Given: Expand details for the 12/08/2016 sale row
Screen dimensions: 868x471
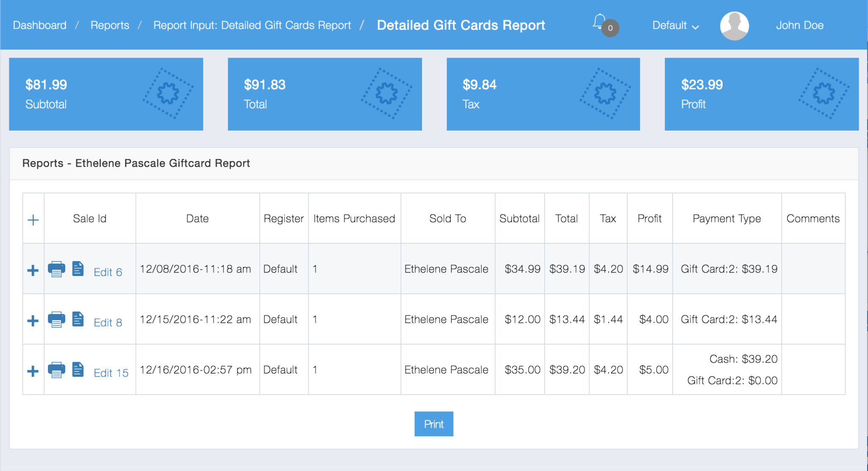Looking at the screenshot, I should pos(33,270).
